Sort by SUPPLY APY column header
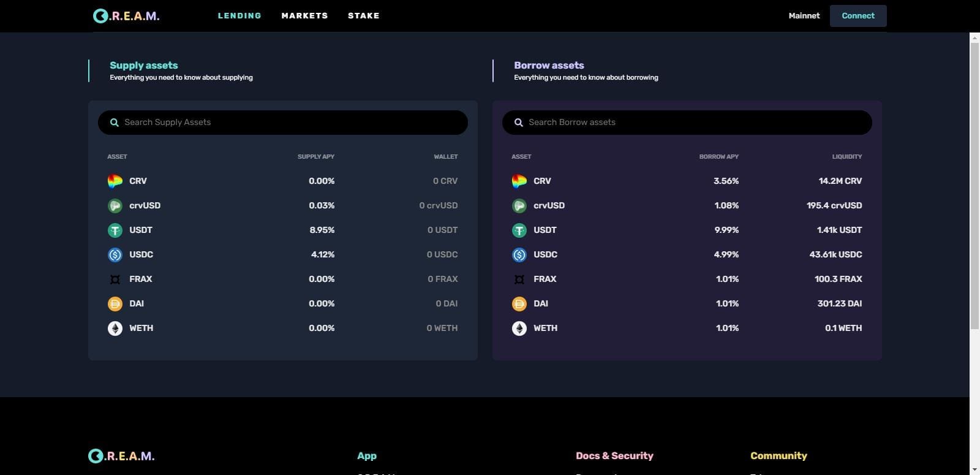The width and height of the screenshot is (980, 475). tap(316, 157)
